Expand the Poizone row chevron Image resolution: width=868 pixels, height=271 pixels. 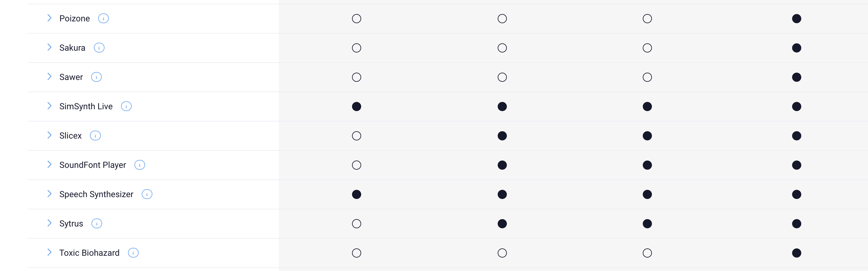[50, 18]
